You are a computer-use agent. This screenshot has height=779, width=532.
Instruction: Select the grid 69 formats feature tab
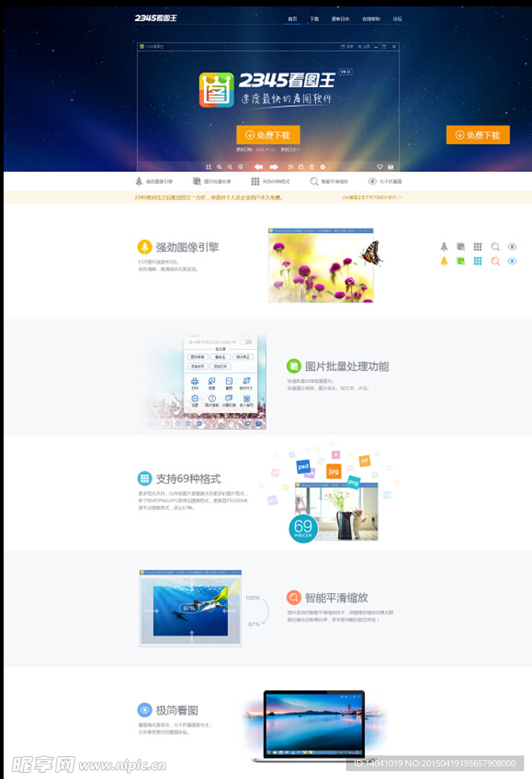[271, 181]
